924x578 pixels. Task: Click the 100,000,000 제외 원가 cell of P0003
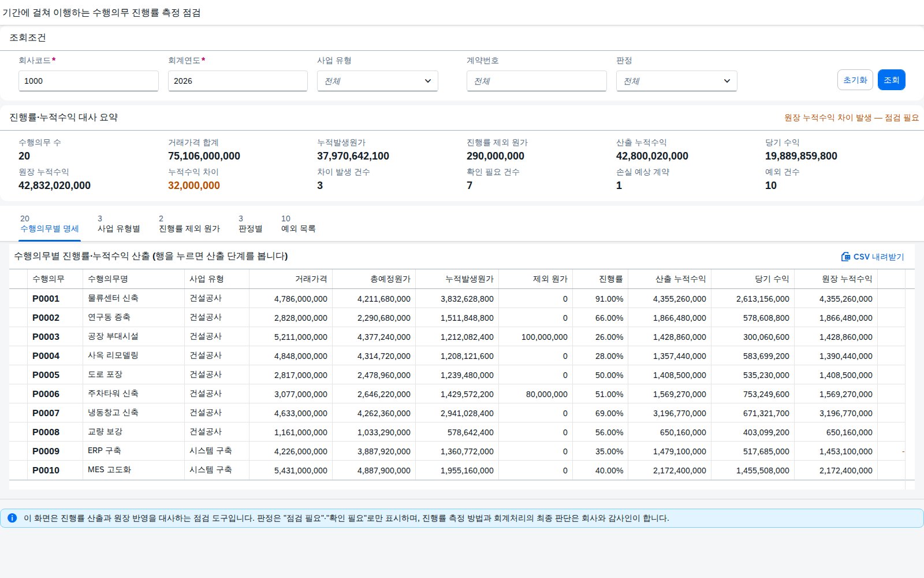pos(536,337)
